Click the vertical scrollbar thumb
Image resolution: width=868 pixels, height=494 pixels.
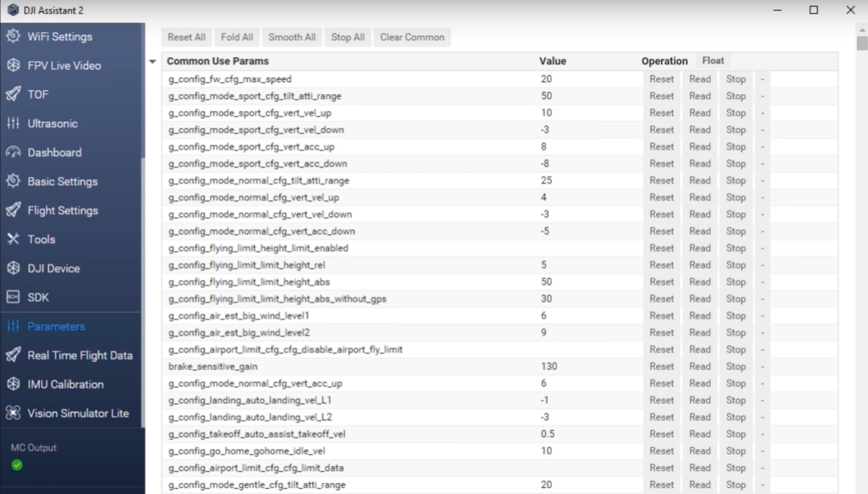click(x=862, y=44)
